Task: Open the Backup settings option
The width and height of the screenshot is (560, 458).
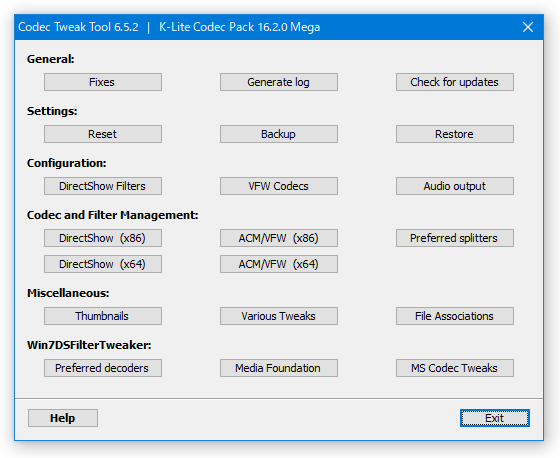Action: tap(279, 134)
